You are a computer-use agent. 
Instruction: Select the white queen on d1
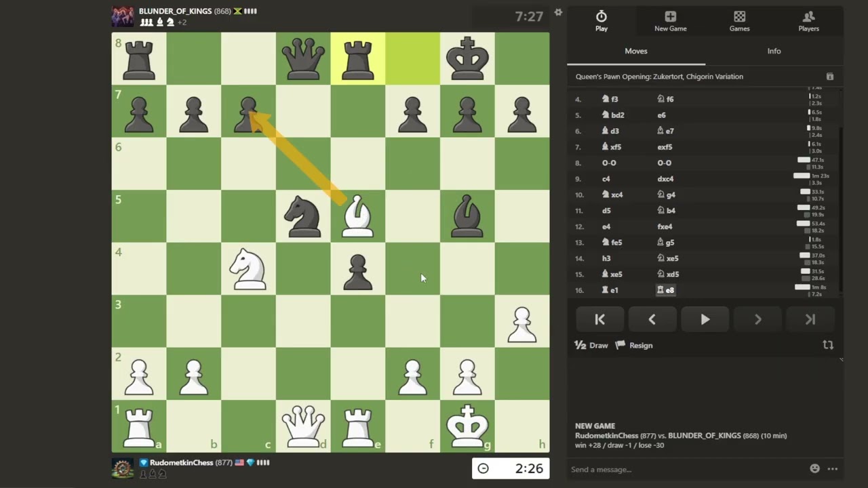(303, 426)
